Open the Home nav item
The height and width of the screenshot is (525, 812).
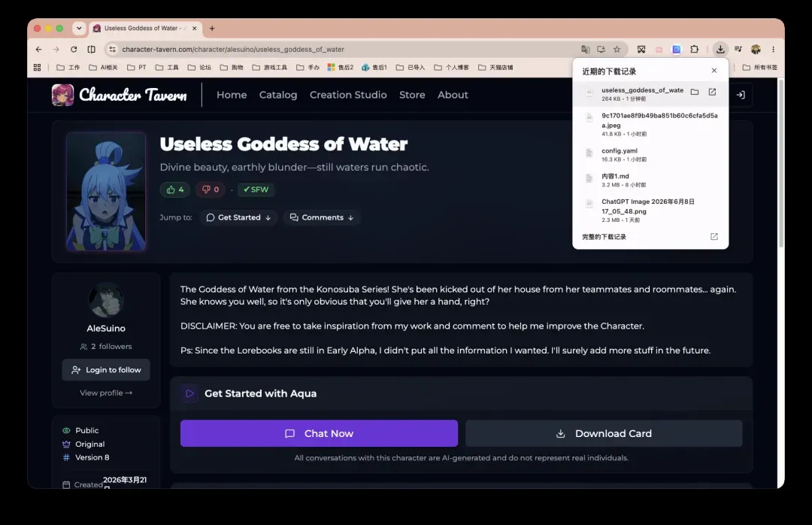point(232,95)
